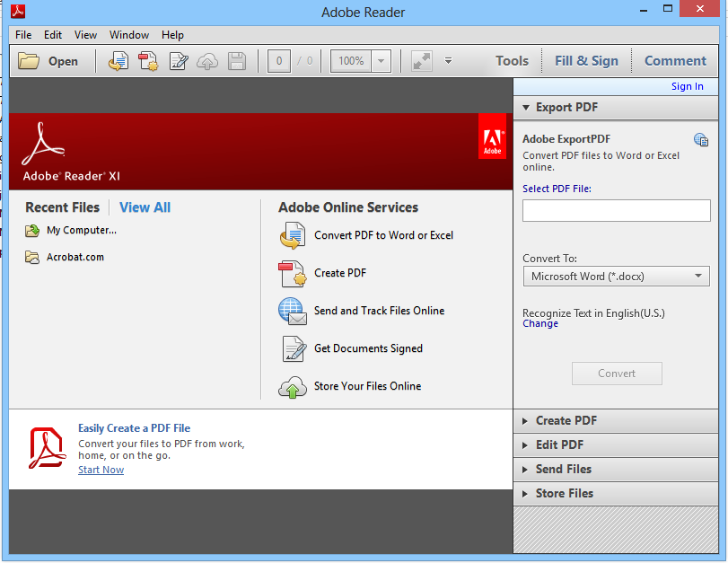This screenshot has height=563, width=728.
Task: Click the Convert PDF to Word or Excel service icon
Action: point(293,235)
